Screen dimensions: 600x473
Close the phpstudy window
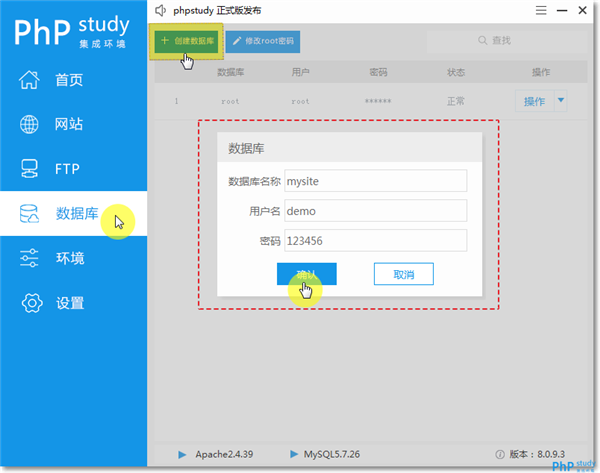click(582, 10)
